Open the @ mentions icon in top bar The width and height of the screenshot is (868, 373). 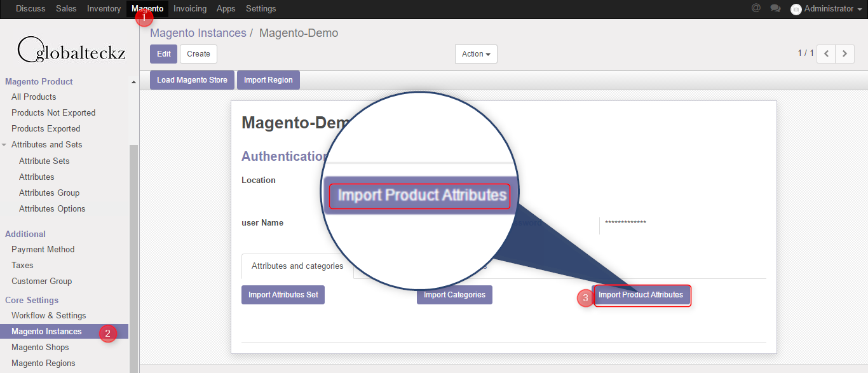click(x=756, y=8)
